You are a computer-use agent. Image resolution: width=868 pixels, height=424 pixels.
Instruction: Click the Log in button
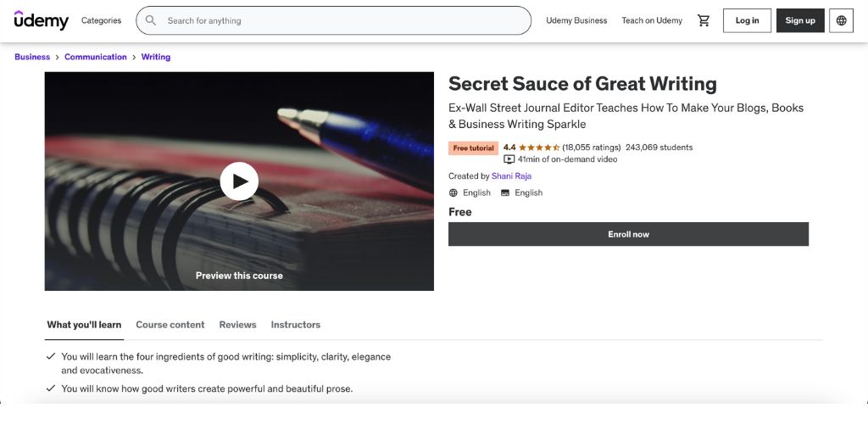coord(747,20)
